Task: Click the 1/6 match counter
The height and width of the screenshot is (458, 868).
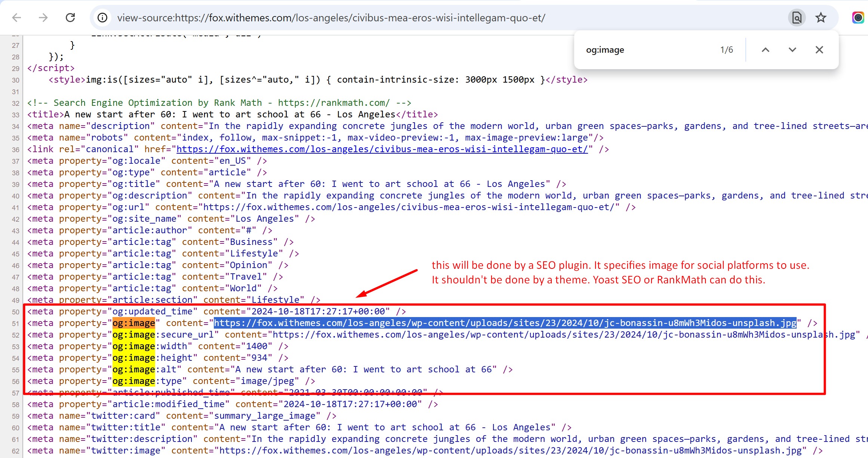Action: point(727,50)
